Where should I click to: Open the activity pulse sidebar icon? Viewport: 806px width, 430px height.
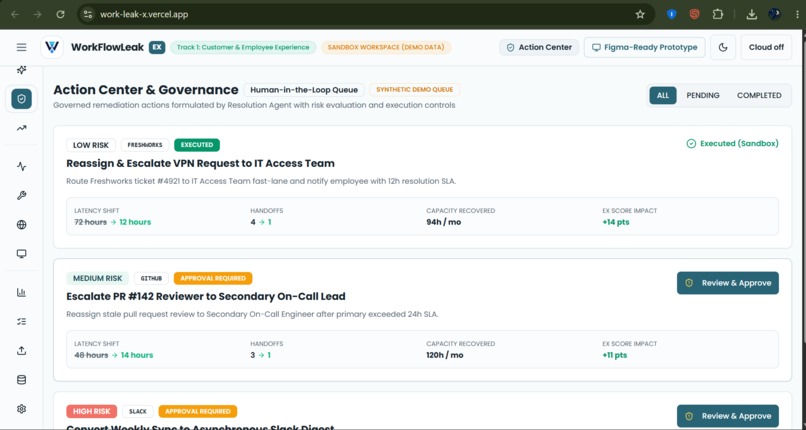[x=22, y=166]
